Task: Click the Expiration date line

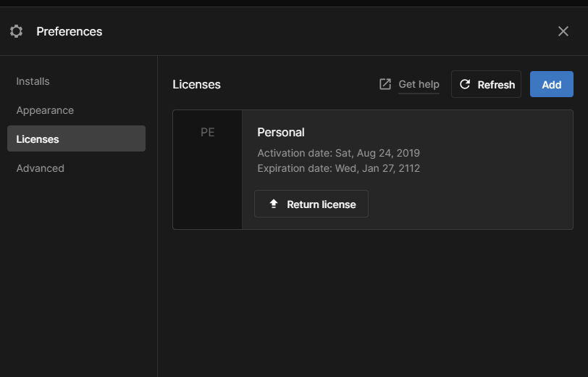Action: (338, 168)
